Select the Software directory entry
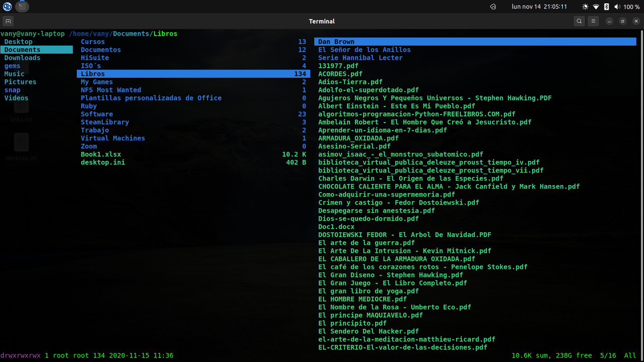 (97, 114)
